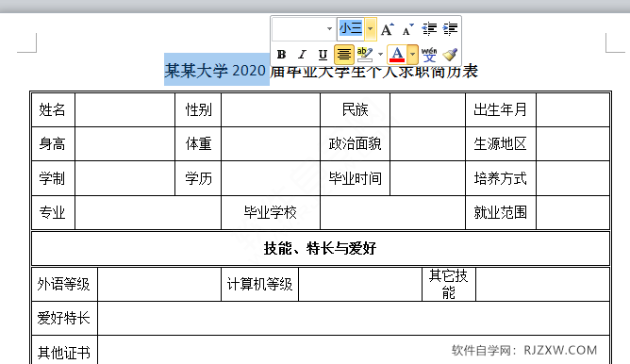The image size is (630, 364).
Task: Open the highlight color dropdown arrow
Action: (x=380, y=55)
